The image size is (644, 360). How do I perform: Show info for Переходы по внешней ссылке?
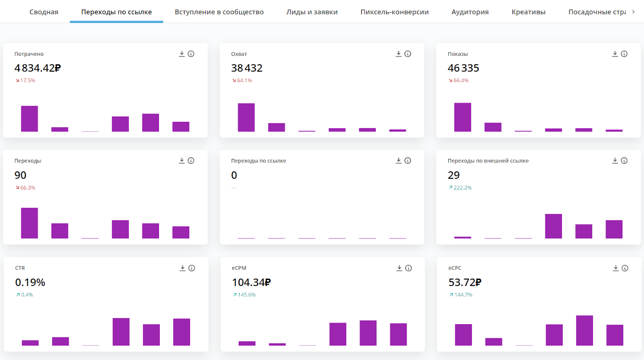624,160
